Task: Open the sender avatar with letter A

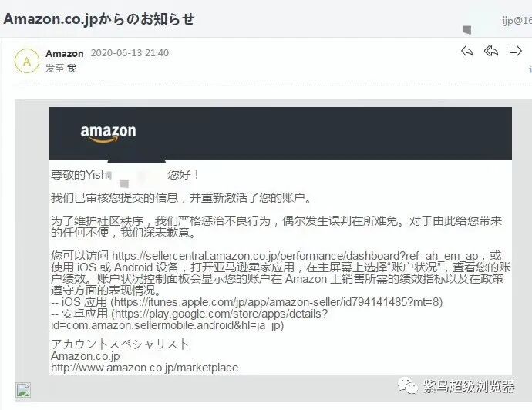Action: (x=27, y=61)
